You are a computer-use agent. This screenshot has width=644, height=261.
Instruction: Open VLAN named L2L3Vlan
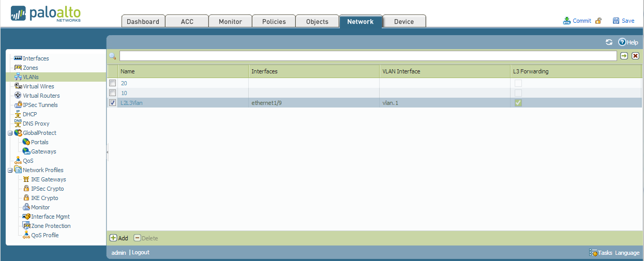click(131, 103)
